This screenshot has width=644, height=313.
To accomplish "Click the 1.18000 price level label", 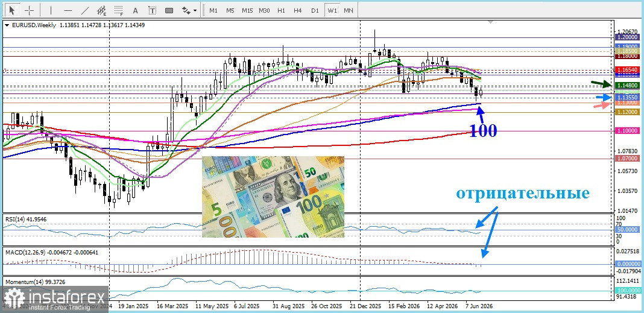I will click(x=627, y=56).
